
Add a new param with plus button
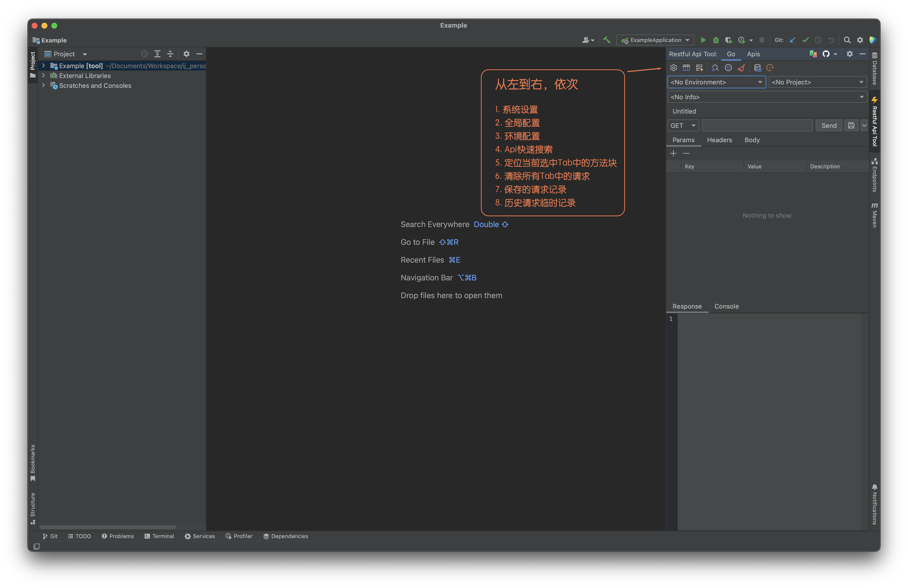(x=673, y=153)
